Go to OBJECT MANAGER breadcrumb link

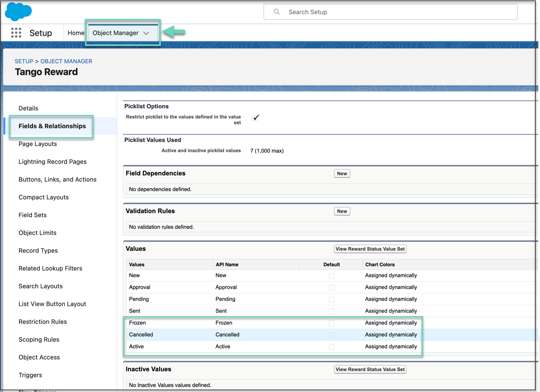(66, 61)
